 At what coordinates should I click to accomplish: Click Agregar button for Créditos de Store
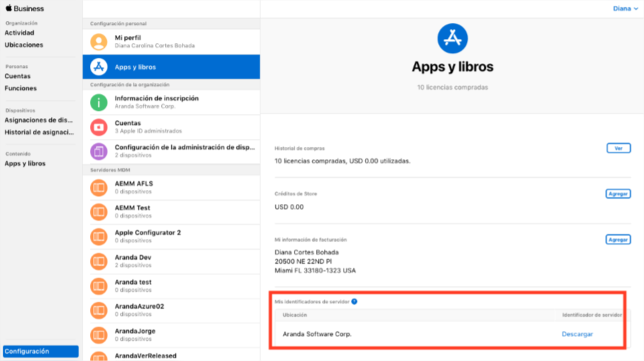point(618,194)
